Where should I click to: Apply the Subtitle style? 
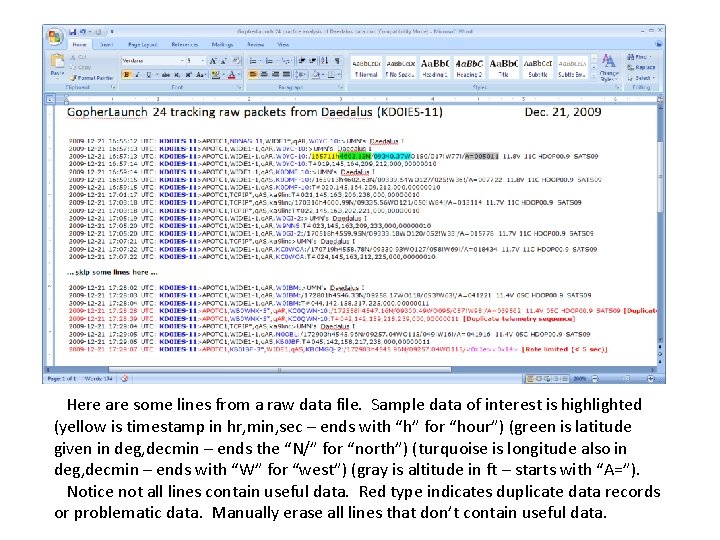tap(538, 68)
